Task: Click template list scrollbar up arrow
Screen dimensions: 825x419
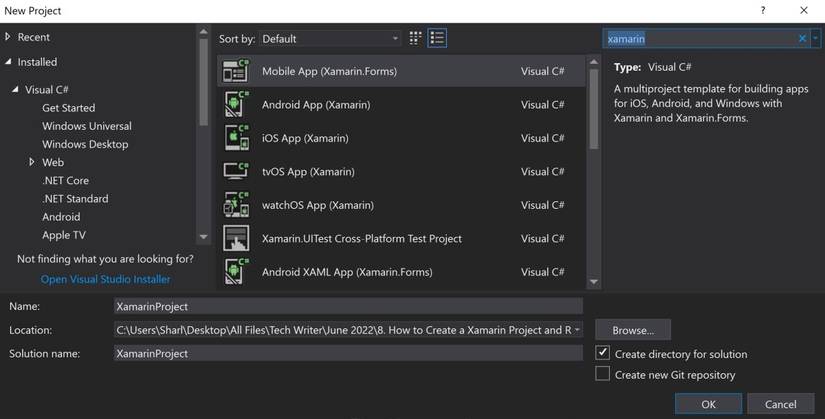Action: (x=593, y=62)
